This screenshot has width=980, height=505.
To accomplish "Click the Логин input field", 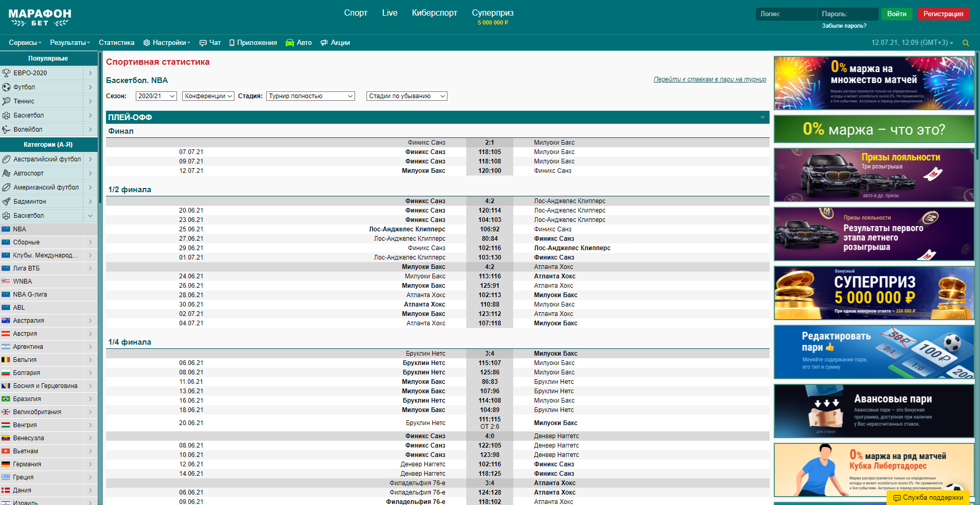I will pos(786,14).
